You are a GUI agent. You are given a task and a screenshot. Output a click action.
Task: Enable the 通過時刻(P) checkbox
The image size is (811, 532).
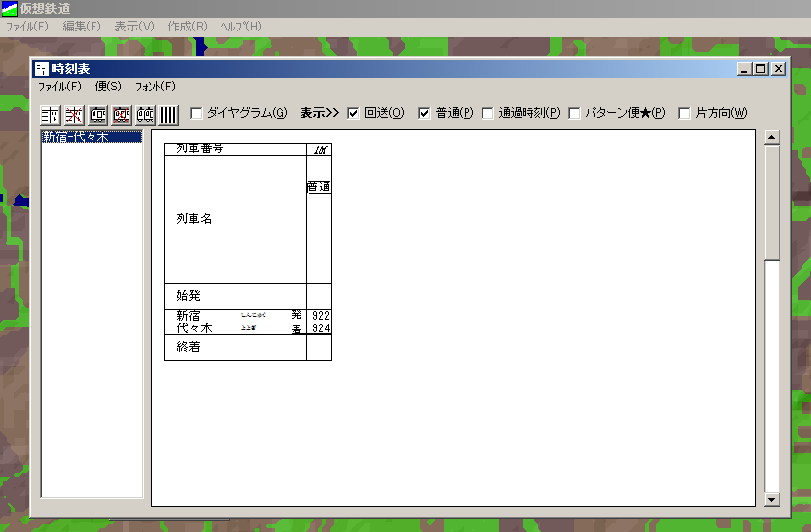click(488, 113)
